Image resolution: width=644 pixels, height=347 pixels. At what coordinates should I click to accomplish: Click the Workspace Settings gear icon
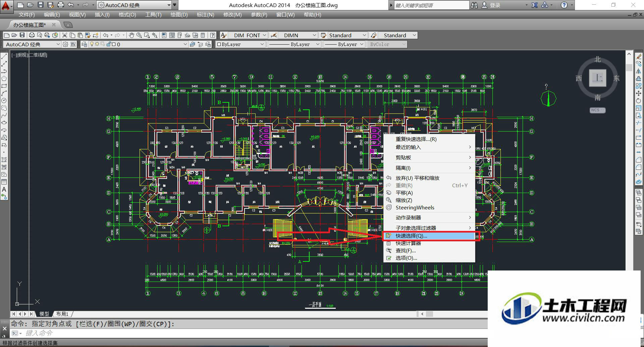[x=65, y=44]
